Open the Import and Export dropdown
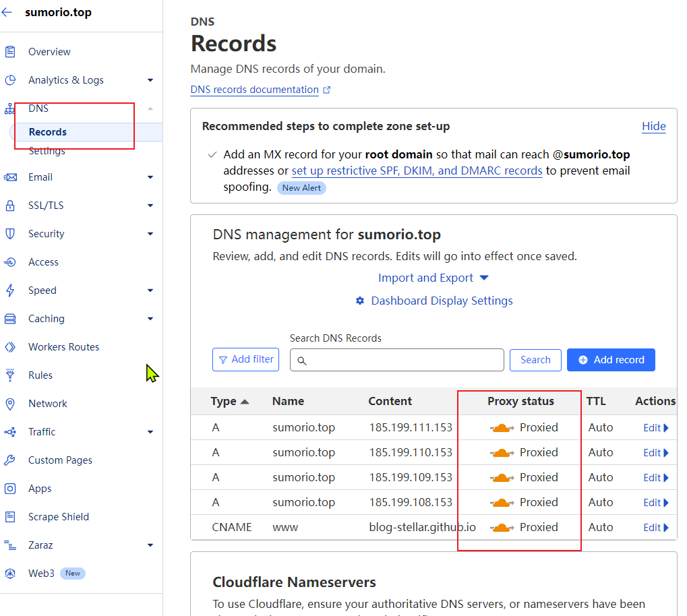Screen dimensions: 687x616 (433, 278)
